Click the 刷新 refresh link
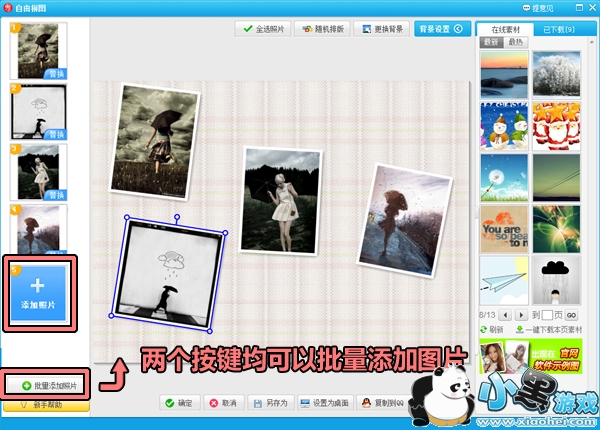 click(x=492, y=329)
